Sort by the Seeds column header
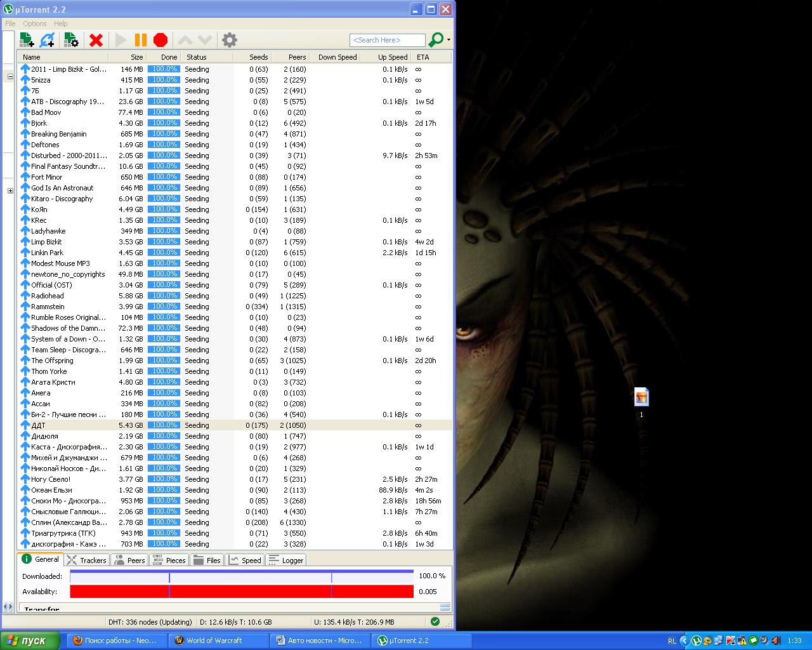 (252, 57)
